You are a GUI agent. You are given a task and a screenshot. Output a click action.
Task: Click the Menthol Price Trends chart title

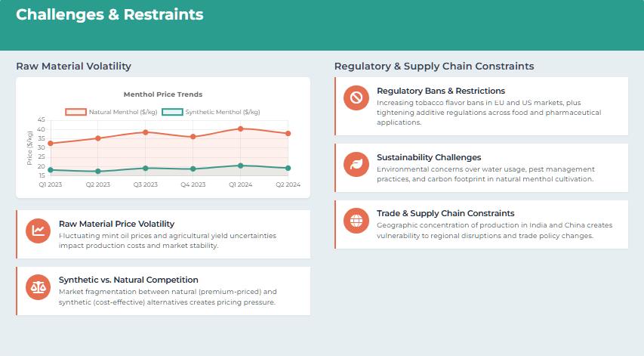(x=163, y=94)
